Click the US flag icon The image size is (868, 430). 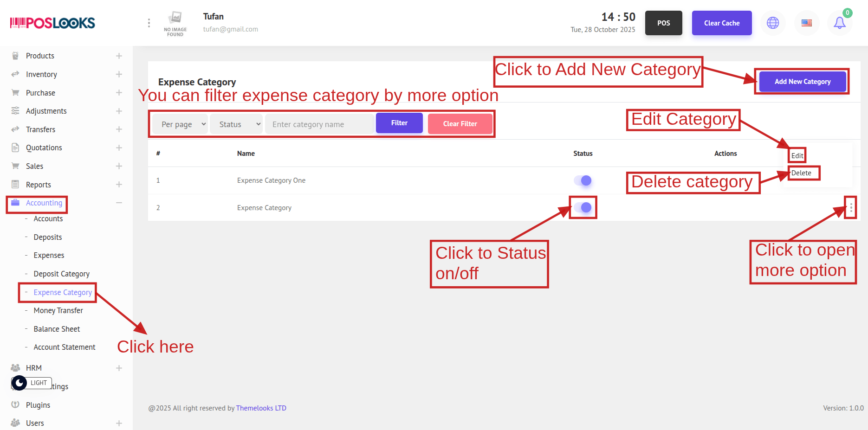[807, 23]
